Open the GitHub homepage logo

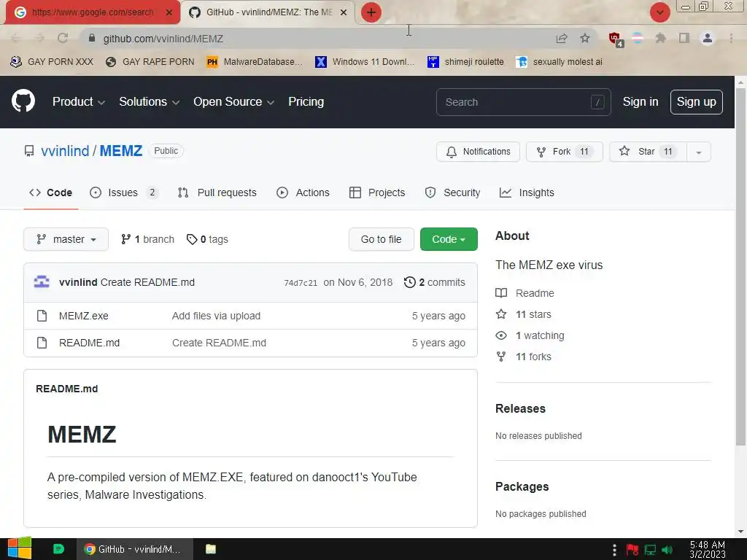pos(23,101)
